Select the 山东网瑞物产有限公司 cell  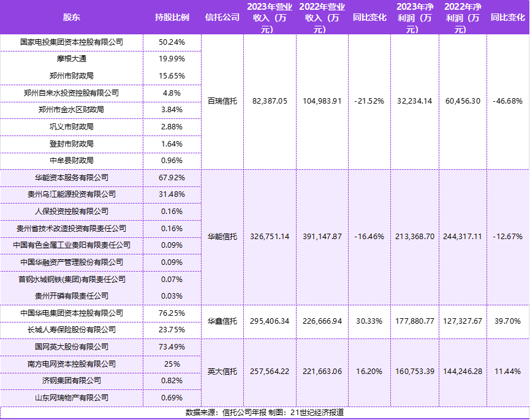coord(71,398)
